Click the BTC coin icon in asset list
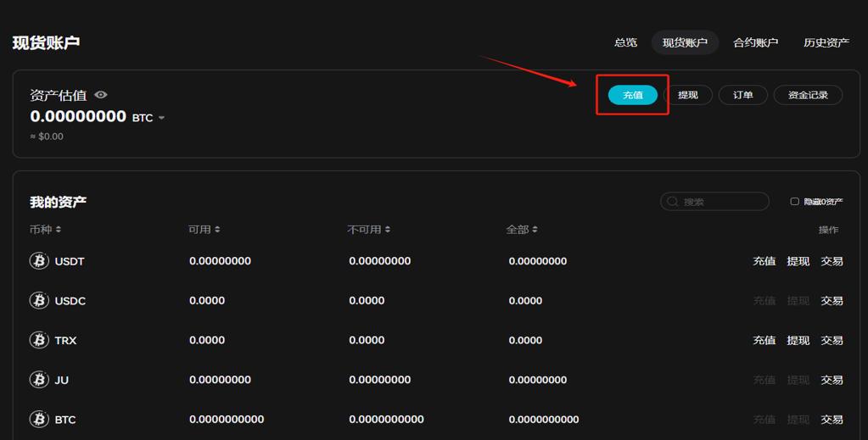The height and width of the screenshot is (440, 868). click(39, 420)
